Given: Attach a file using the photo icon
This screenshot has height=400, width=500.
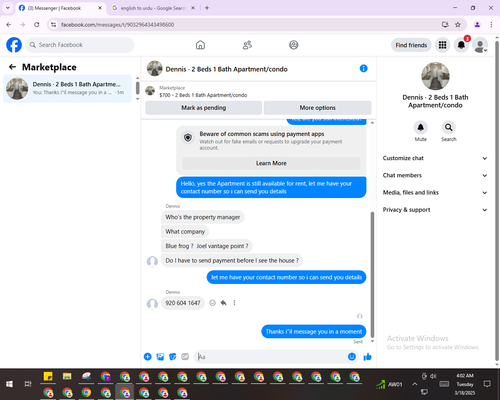Looking at the screenshot, I should [x=160, y=357].
